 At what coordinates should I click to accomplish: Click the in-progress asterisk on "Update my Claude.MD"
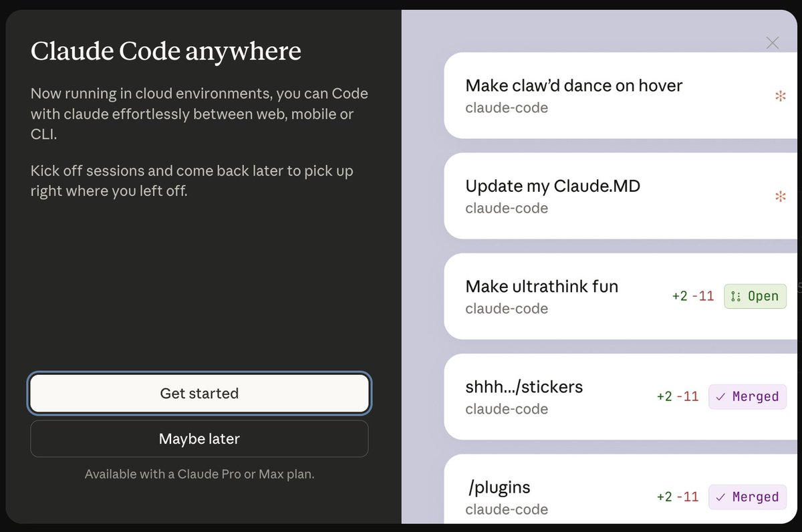coord(781,196)
